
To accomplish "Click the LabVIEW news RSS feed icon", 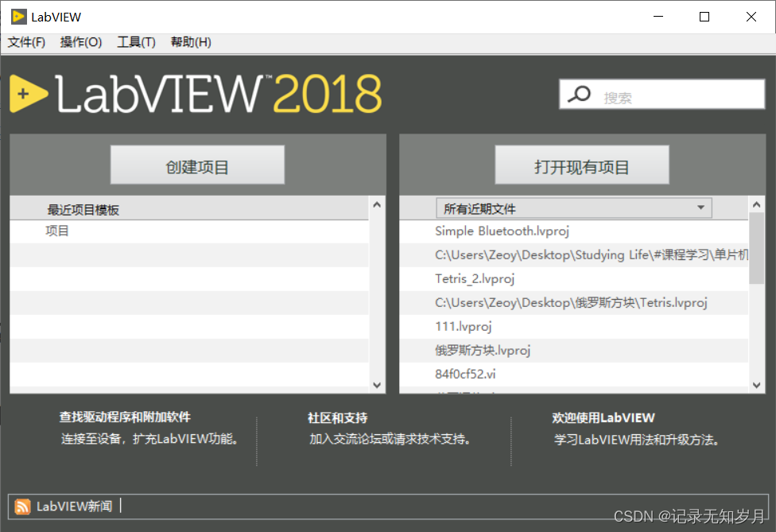I will (22, 507).
